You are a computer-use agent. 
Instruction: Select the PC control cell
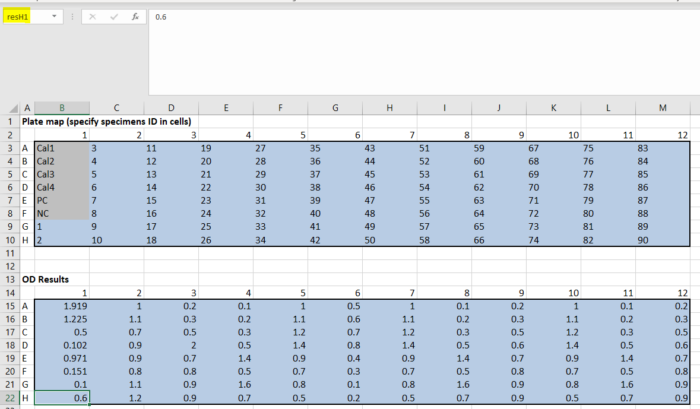pyautogui.click(x=62, y=200)
